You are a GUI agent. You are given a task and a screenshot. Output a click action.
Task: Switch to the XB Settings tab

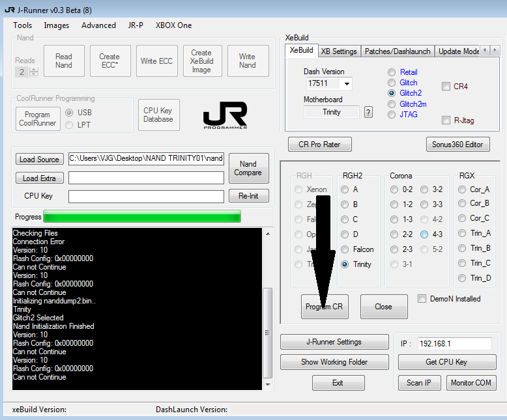coord(339,51)
